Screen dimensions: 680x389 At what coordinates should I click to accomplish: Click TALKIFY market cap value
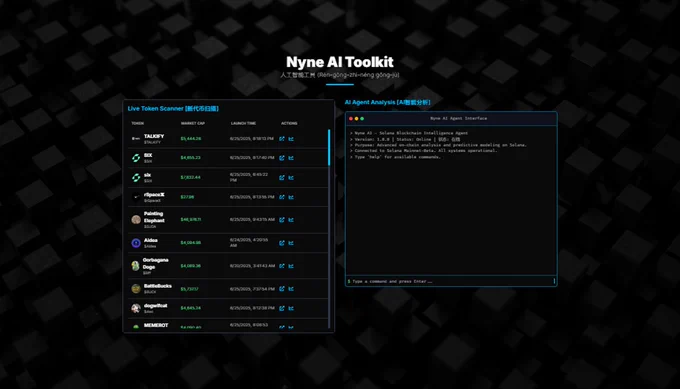[x=191, y=139]
